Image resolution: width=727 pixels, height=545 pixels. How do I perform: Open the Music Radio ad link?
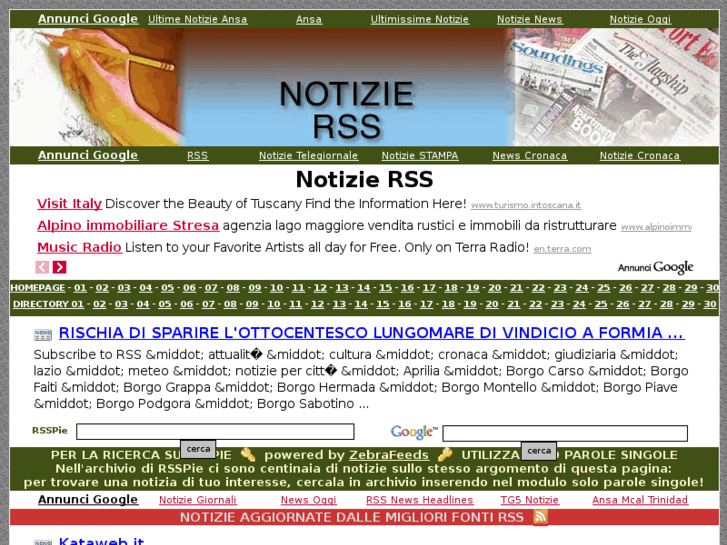click(x=79, y=247)
